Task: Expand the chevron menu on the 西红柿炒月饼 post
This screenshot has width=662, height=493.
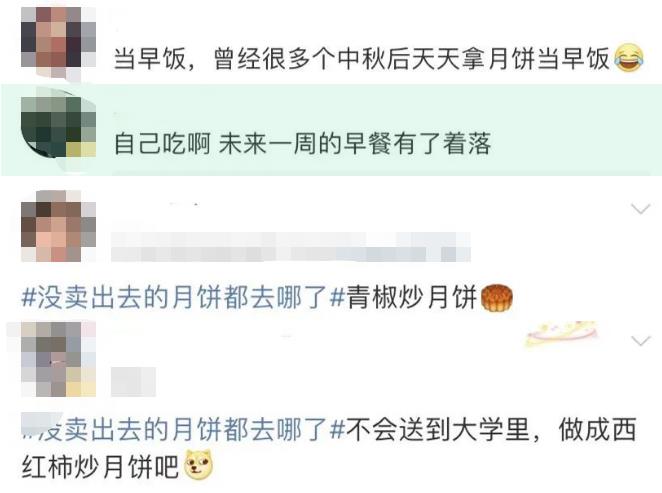Action: click(640, 340)
